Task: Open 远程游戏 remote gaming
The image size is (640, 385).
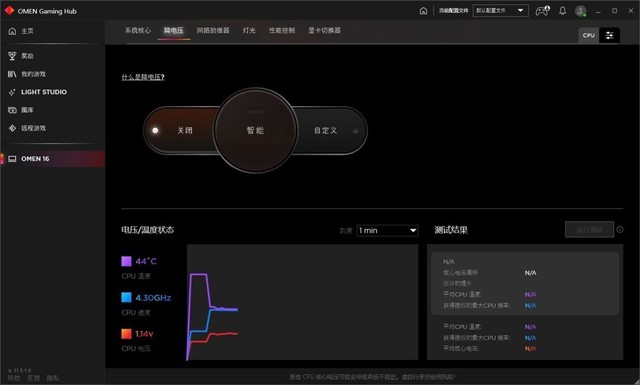Action: 27,128
